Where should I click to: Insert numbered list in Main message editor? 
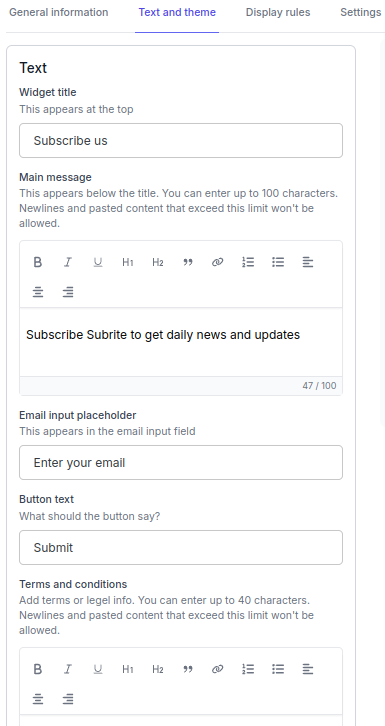pos(248,263)
